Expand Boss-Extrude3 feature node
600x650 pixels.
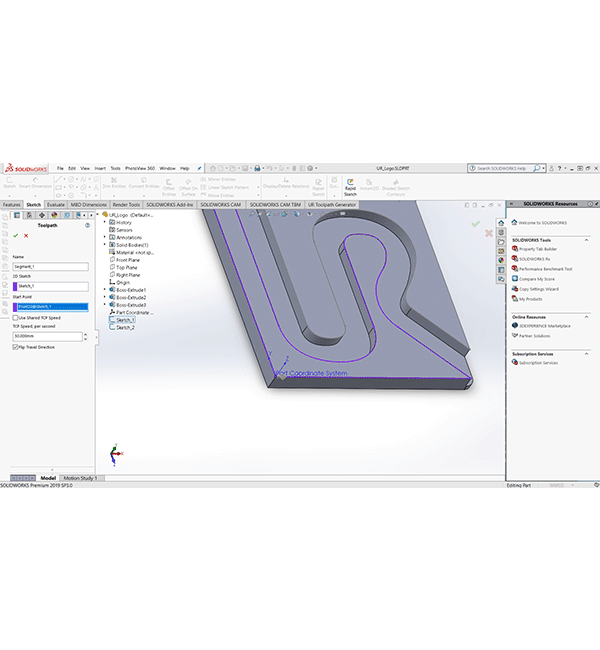coord(105,305)
